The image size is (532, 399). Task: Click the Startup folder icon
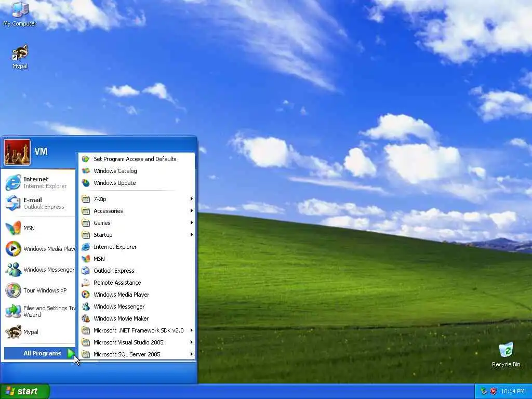[86, 235]
